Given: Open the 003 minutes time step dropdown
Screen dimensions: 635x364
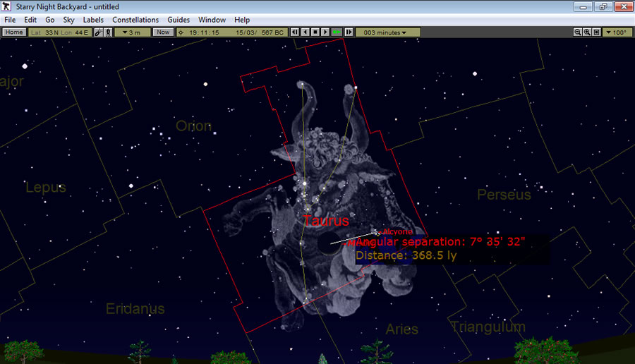Looking at the screenshot, I should tap(387, 32).
